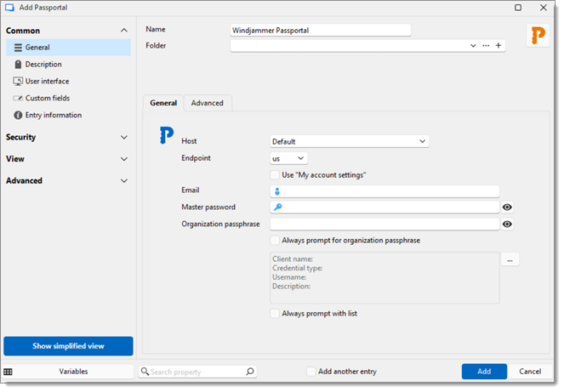Expand the Security section

pos(123,138)
